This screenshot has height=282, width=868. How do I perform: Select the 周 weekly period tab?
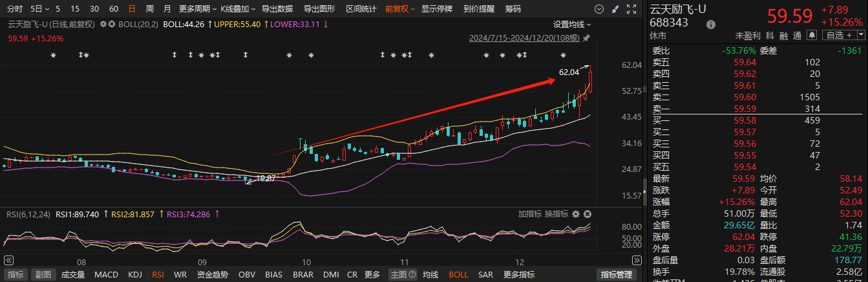coord(150,9)
